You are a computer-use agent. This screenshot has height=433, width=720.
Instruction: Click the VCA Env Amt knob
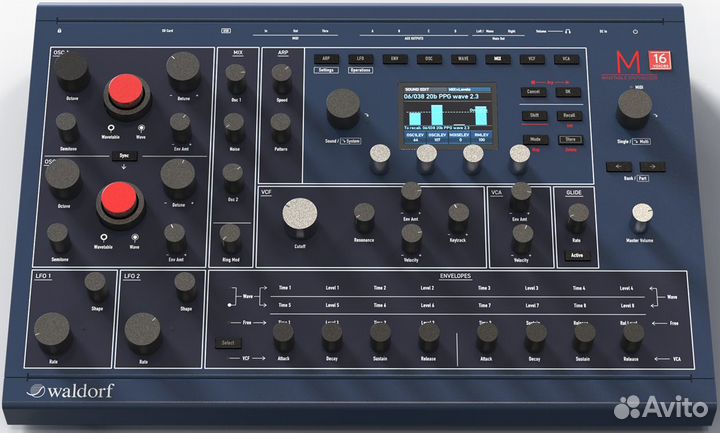pos(521,196)
